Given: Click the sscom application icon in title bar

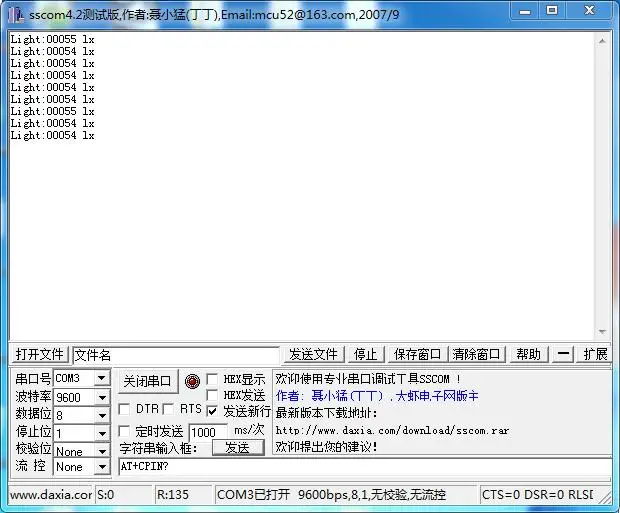Looking at the screenshot, I should coord(17,15).
